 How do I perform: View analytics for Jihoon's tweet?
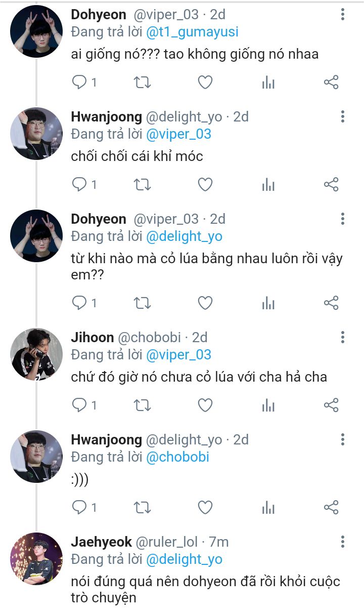268,405
